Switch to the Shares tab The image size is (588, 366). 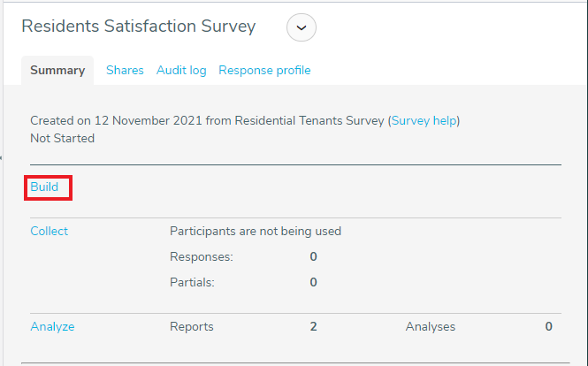click(x=125, y=70)
